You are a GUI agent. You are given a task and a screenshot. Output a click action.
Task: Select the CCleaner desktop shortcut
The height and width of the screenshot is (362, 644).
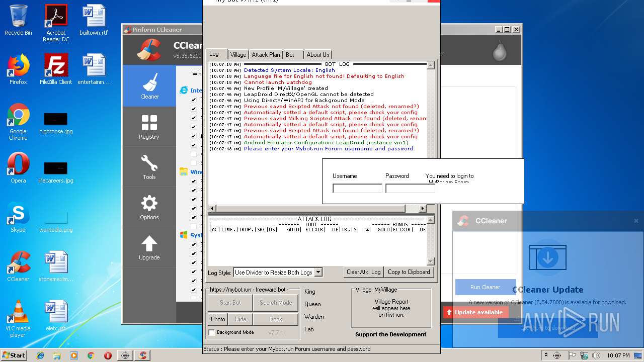[x=18, y=266]
